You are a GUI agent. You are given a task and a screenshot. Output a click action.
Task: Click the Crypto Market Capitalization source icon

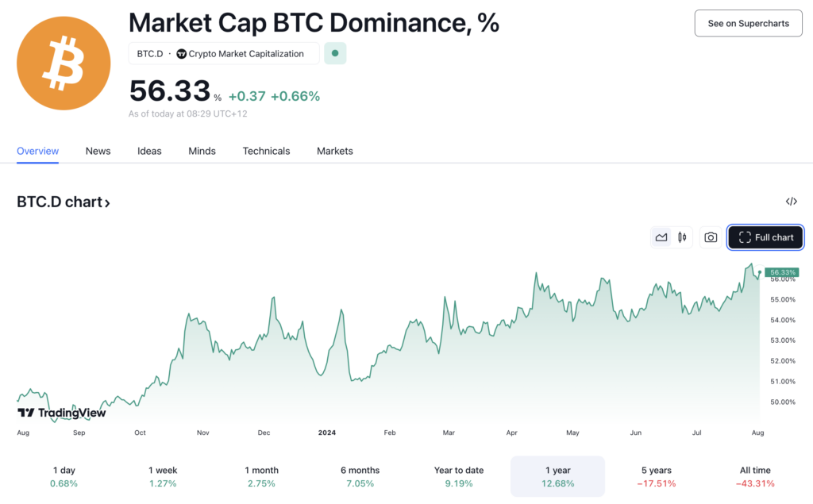[182, 54]
